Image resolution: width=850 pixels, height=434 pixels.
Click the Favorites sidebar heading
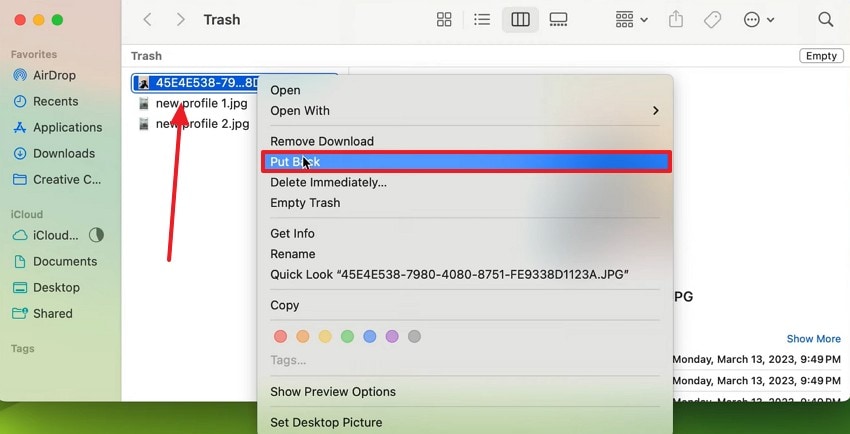pos(34,54)
